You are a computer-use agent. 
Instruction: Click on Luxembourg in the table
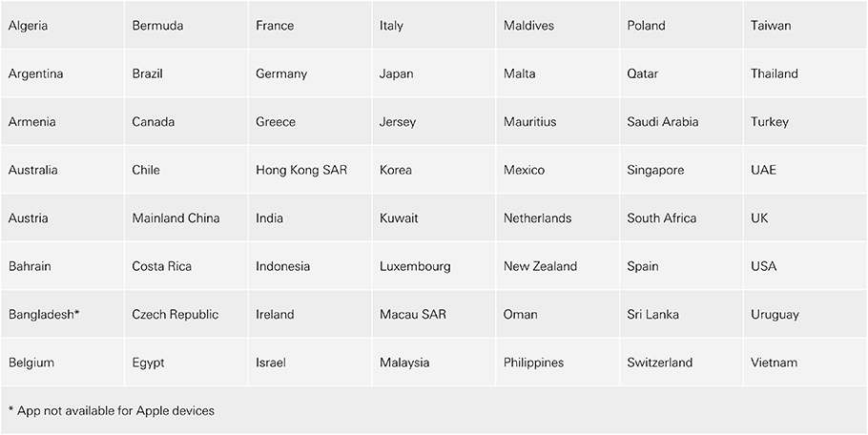click(415, 266)
